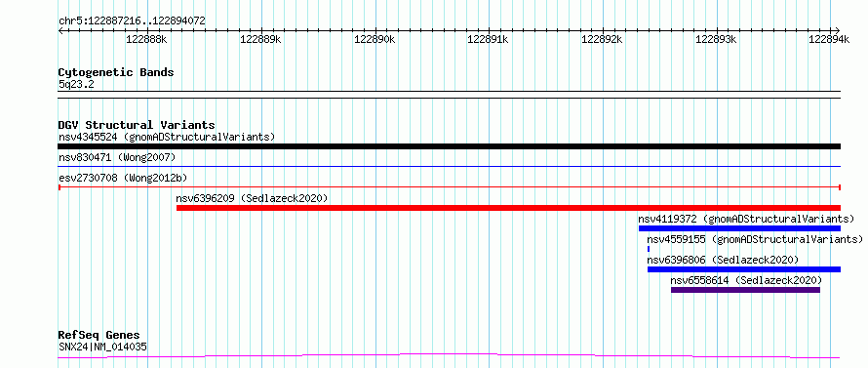
Task: Click the tiny blue nsv4559155 variant marker
Action: tap(649, 249)
